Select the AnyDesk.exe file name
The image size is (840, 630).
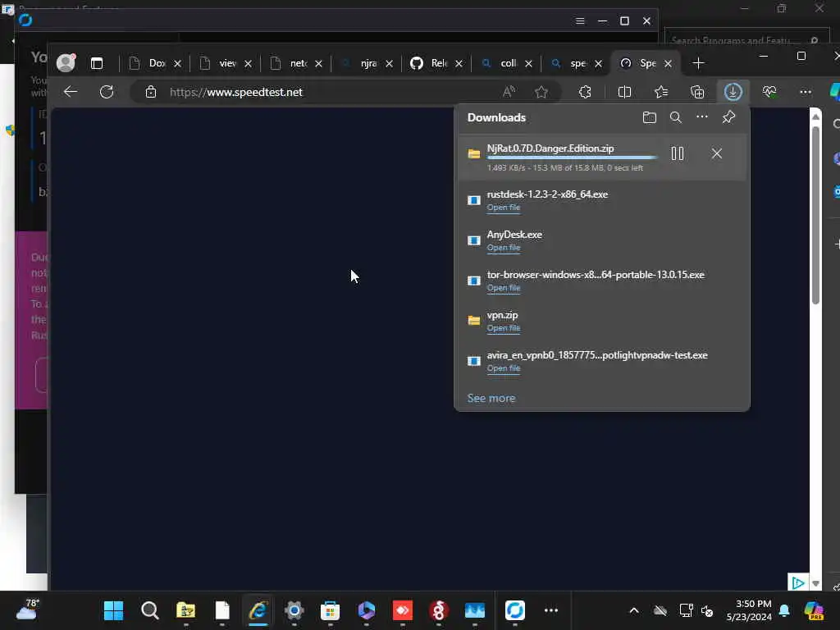(x=514, y=234)
